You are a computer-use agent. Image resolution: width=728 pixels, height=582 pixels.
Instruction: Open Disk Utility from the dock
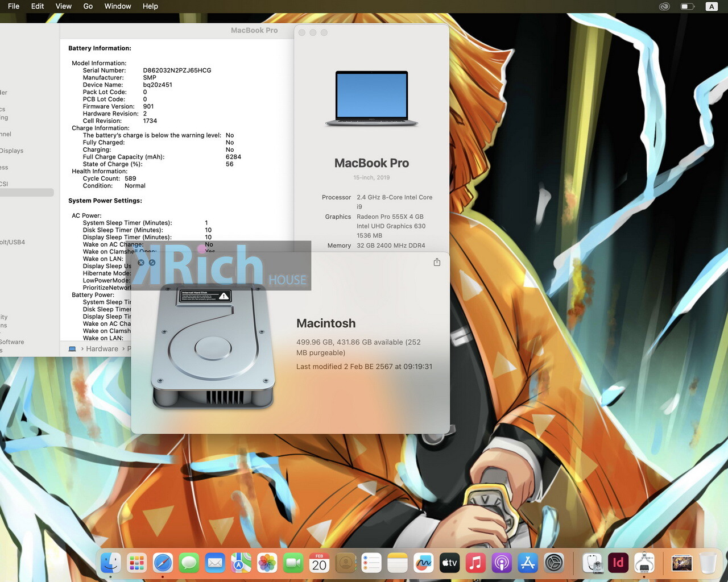pyautogui.click(x=593, y=563)
